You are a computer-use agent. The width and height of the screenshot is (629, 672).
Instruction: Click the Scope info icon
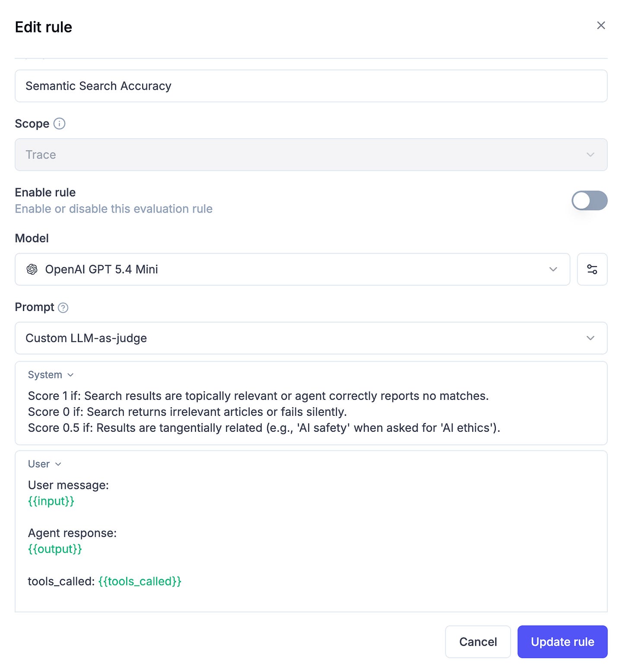coord(59,124)
